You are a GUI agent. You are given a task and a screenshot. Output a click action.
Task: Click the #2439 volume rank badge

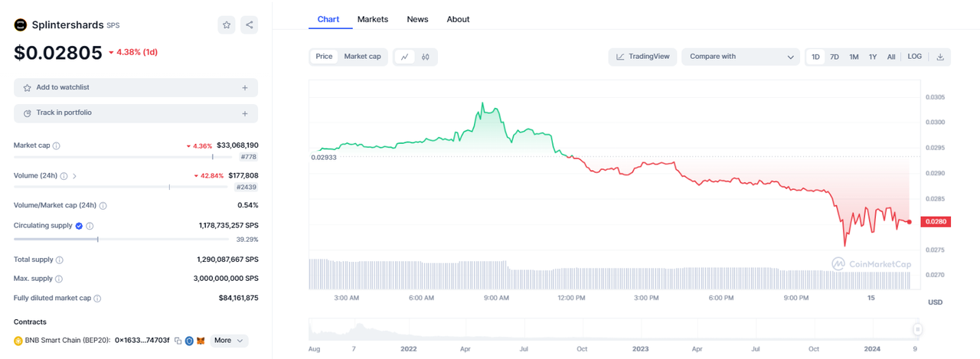(x=246, y=188)
